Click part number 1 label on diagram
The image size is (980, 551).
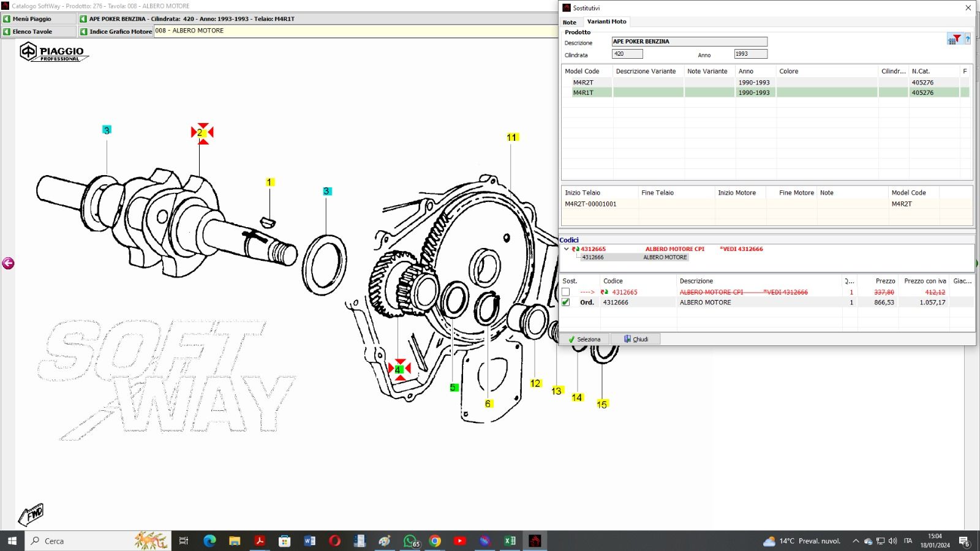click(x=269, y=182)
